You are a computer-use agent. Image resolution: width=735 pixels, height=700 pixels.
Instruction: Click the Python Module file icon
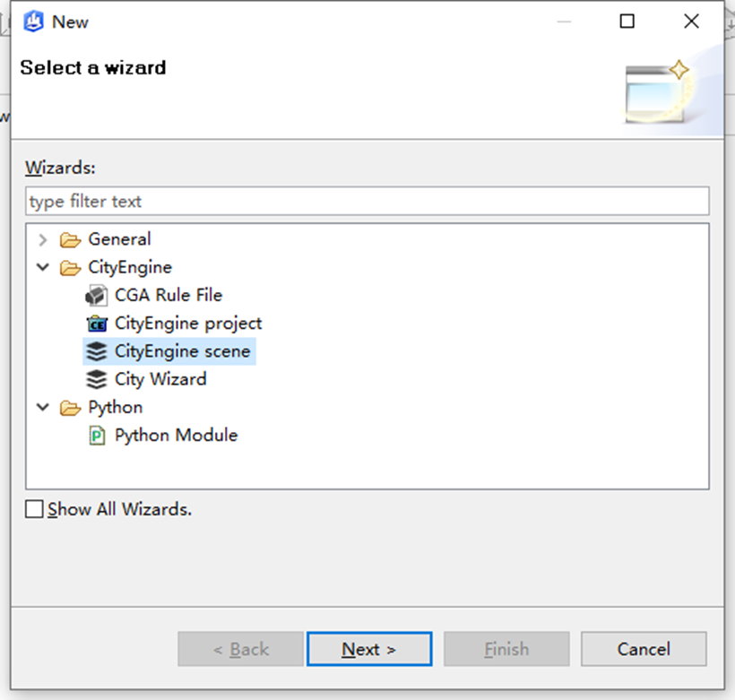(97, 436)
